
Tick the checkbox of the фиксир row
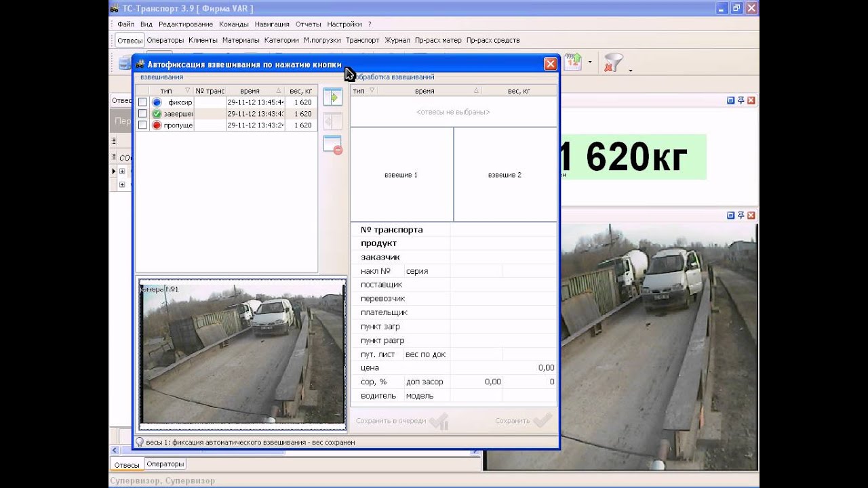(142, 102)
